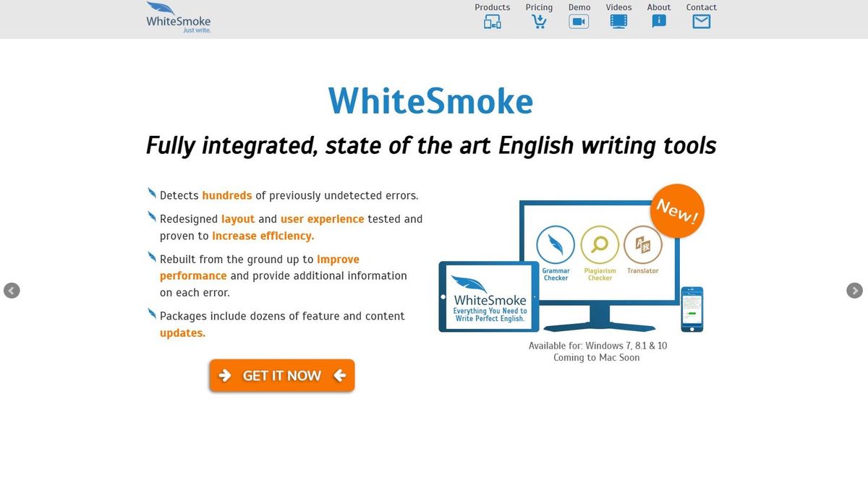This screenshot has width=868, height=488.
Task: Go back using the left carousel arrow
Action: 12,291
